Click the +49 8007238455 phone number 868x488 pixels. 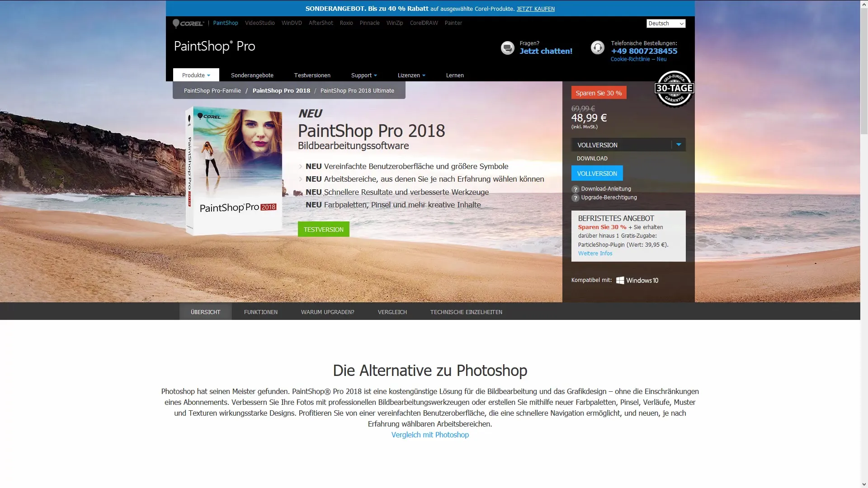click(x=644, y=51)
